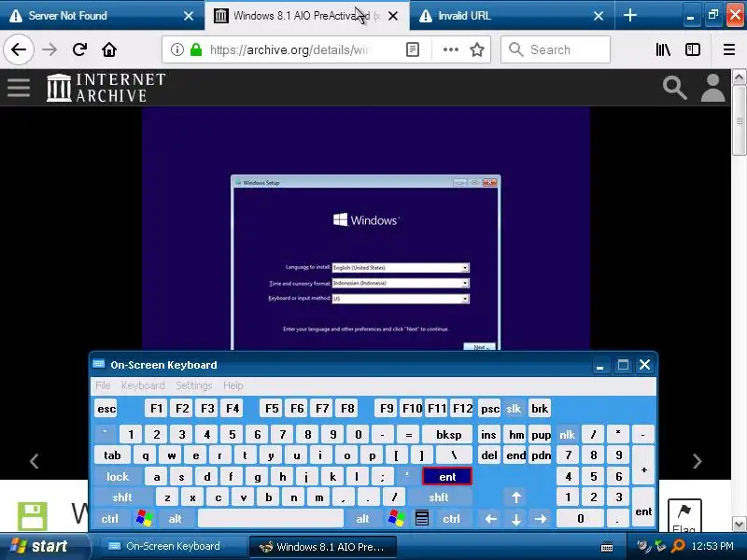
Task: Click the tab key on keyboard
Action: click(x=112, y=455)
